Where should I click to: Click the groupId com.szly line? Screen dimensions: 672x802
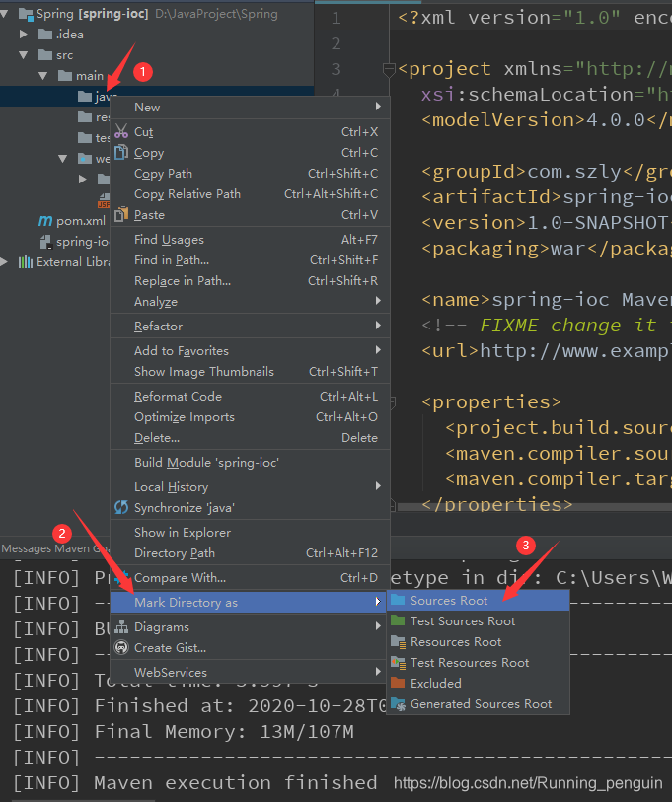546,172
